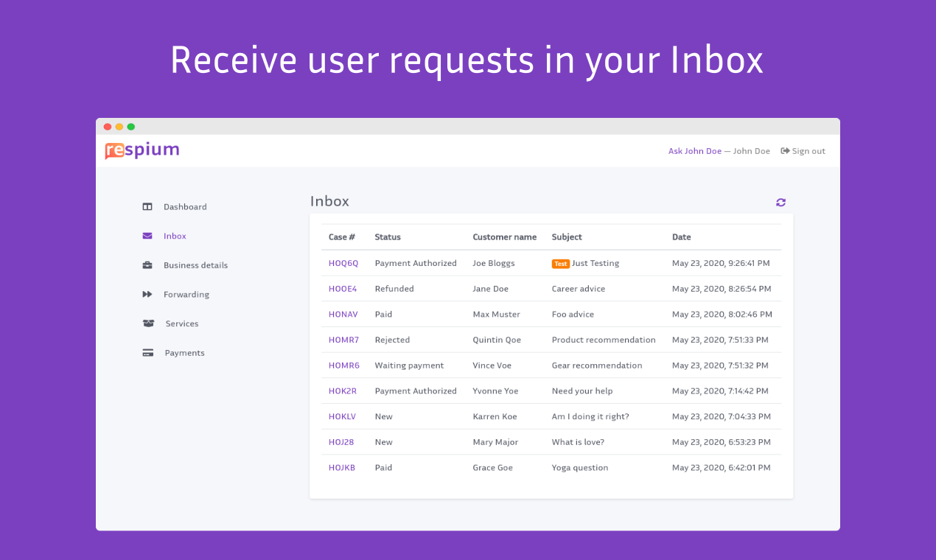Screen dimensions: 936x560
Task: Click the orange Test badge
Action: 561,264
